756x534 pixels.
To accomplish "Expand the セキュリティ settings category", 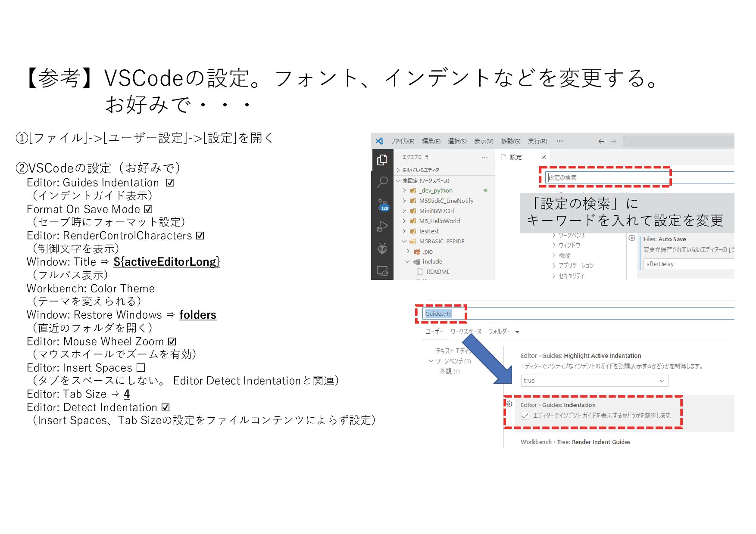I will coord(554,276).
